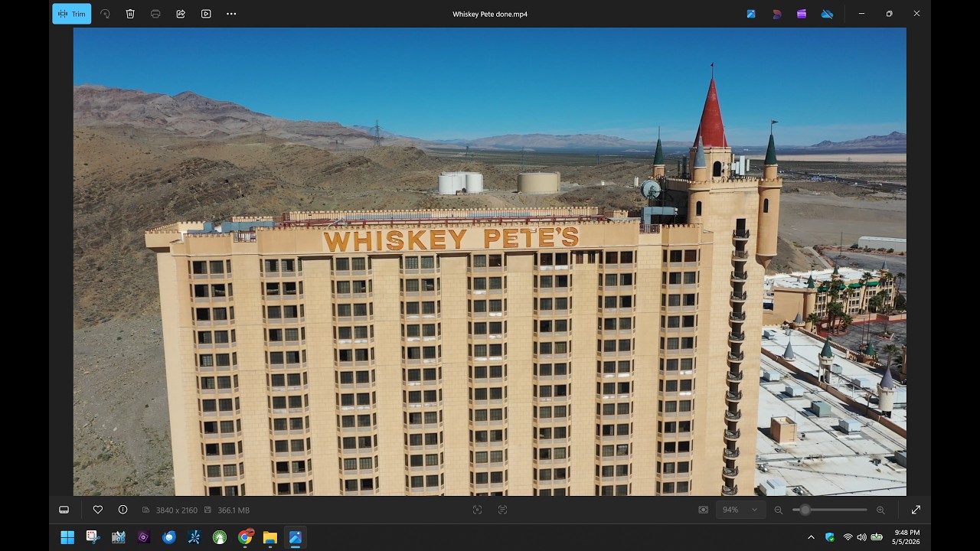Open the Wi-Fi network tray icon
The image size is (980, 551).
tap(848, 537)
